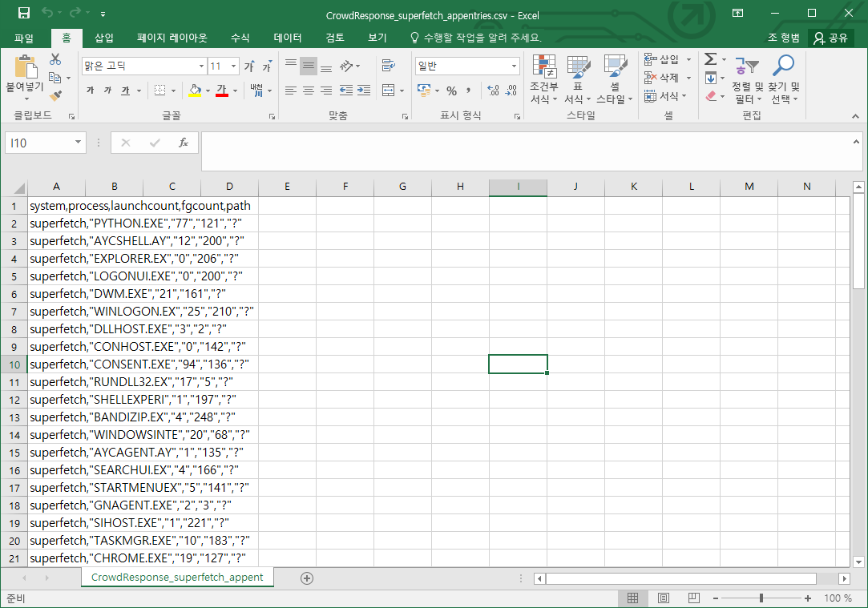This screenshot has width=868, height=608.
Task: Click the Undo arrow icon
Action: pos(47,12)
